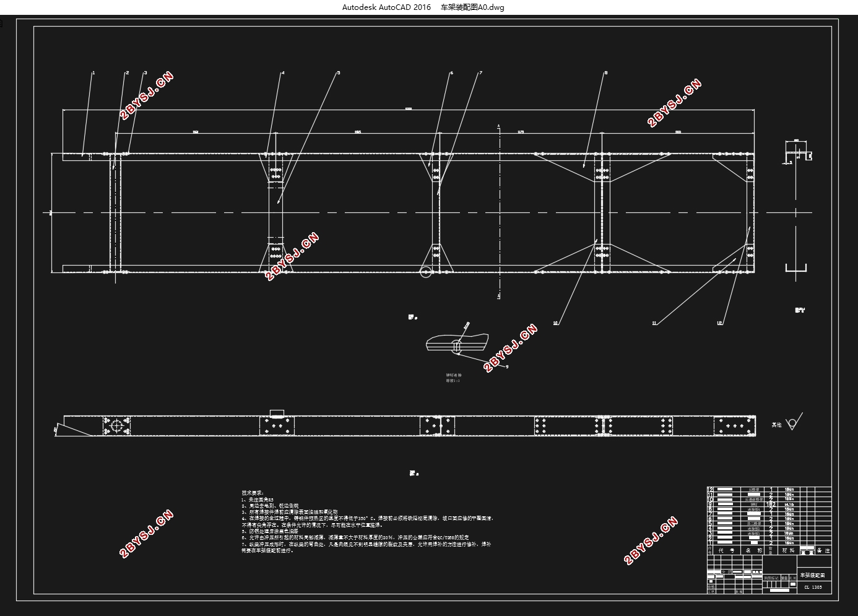Click the "其他" surface finish label

click(x=776, y=425)
